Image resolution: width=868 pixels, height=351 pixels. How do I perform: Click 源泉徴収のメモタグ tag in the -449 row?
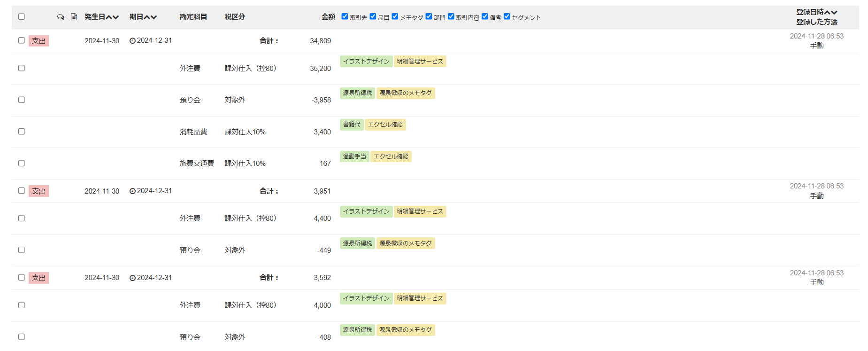pyautogui.click(x=406, y=243)
